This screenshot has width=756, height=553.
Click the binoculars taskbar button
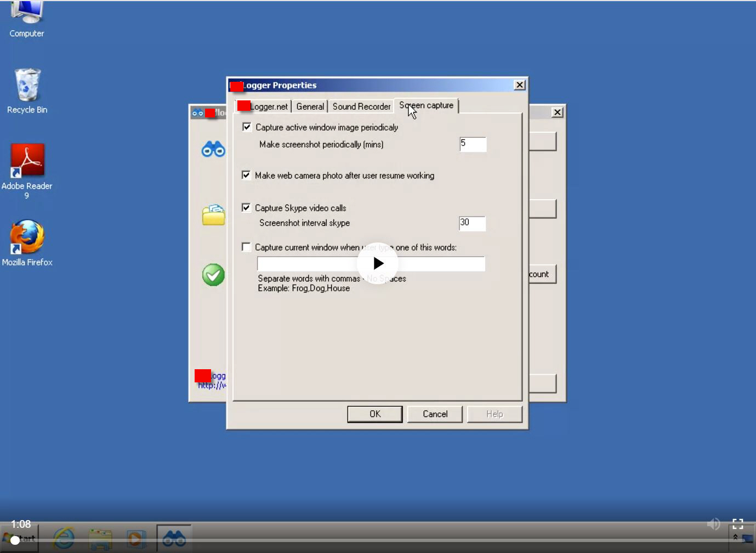click(174, 538)
